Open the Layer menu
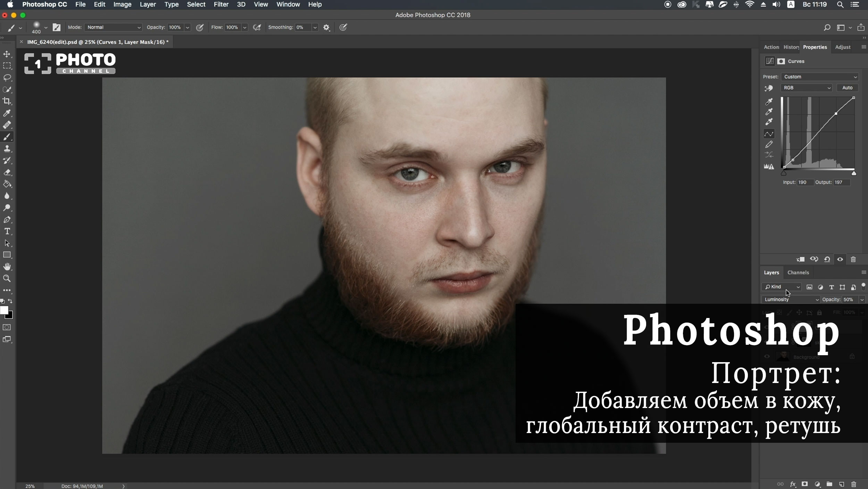Image resolution: width=868 pixels, height=489 pixels. pos(148,5)
